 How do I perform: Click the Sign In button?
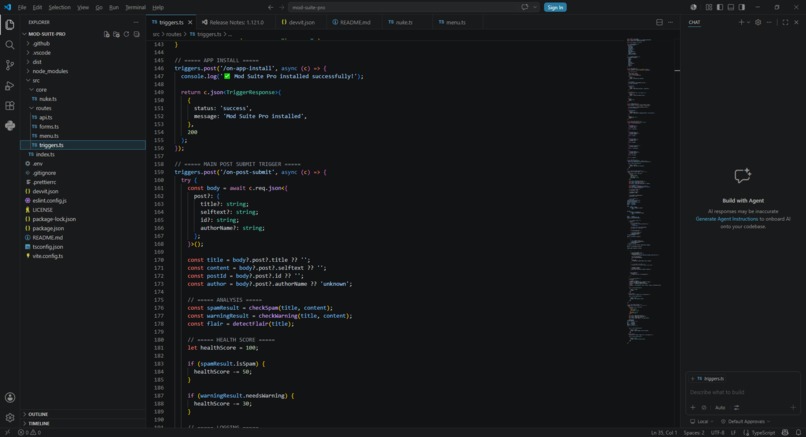pos(555,7)
